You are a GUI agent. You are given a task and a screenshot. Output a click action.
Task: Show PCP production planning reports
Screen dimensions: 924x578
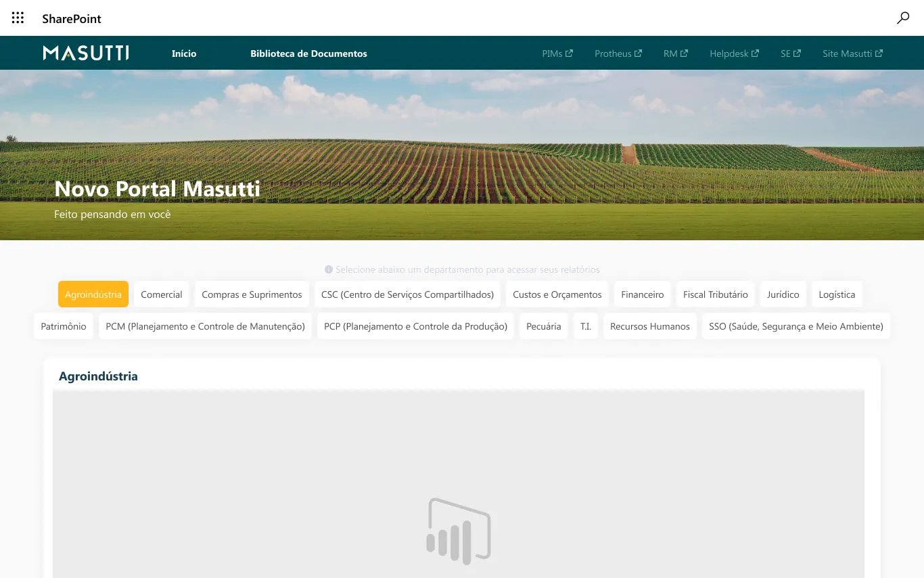(x=415, y=326)
